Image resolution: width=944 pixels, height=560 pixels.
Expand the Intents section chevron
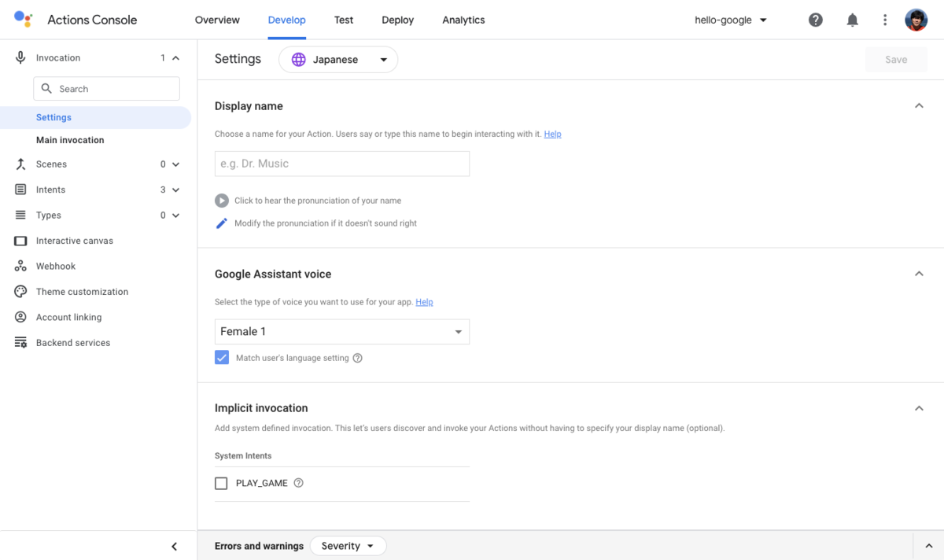point(175,190)
